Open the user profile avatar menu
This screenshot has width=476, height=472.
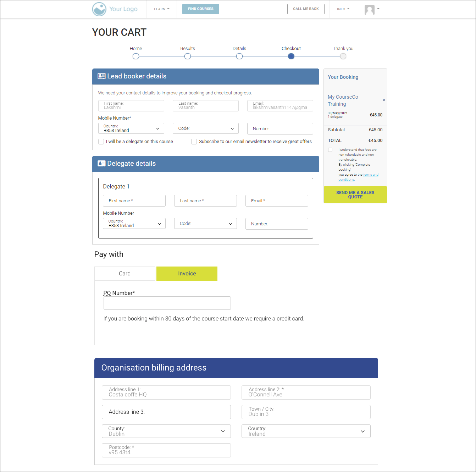point(372,10)
